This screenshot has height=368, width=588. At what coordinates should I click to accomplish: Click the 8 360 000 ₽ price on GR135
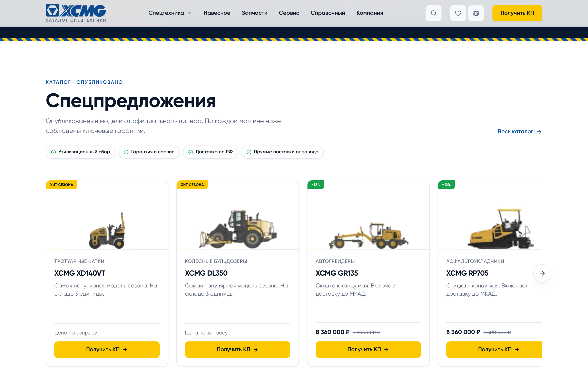point(332,332)
